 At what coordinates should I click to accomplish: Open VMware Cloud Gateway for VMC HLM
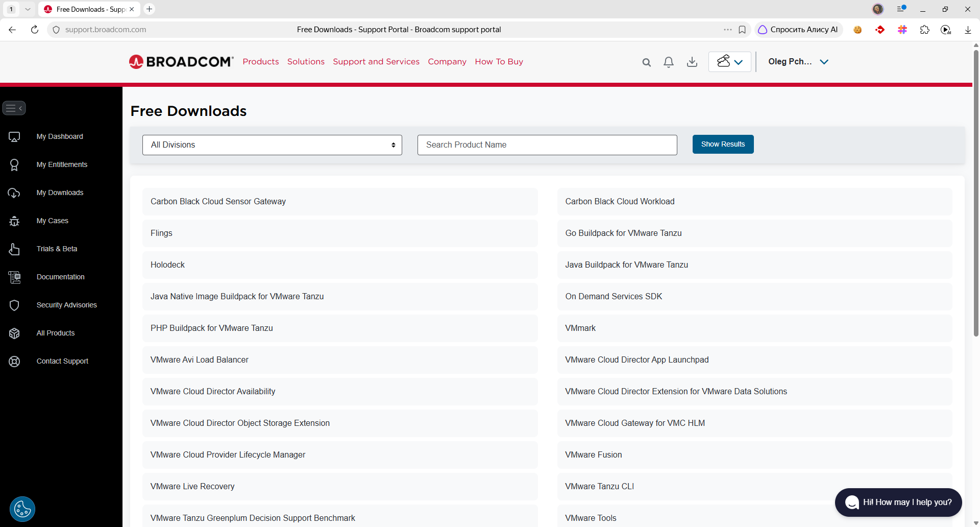point(754,423)
